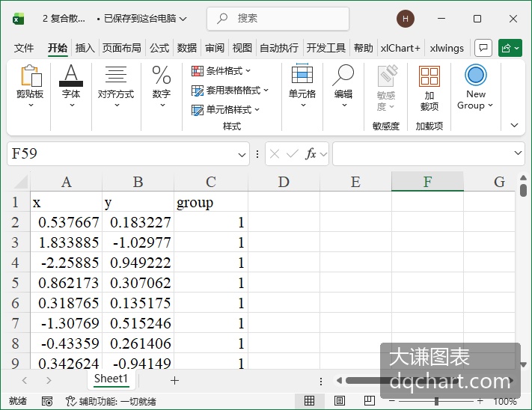Click the insert function fx icon

tap(311, 154)
